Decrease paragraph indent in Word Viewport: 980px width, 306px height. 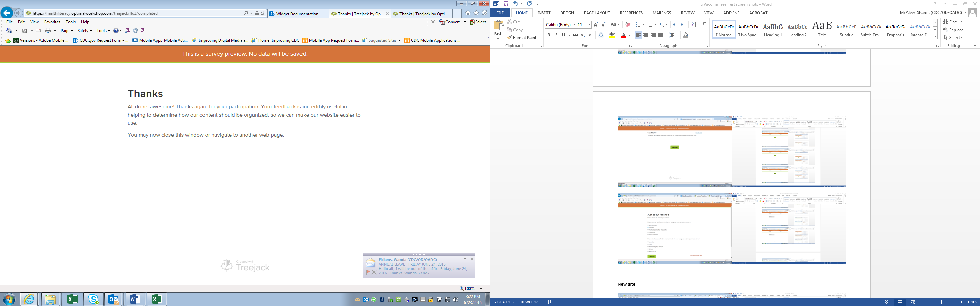[676, 25]
